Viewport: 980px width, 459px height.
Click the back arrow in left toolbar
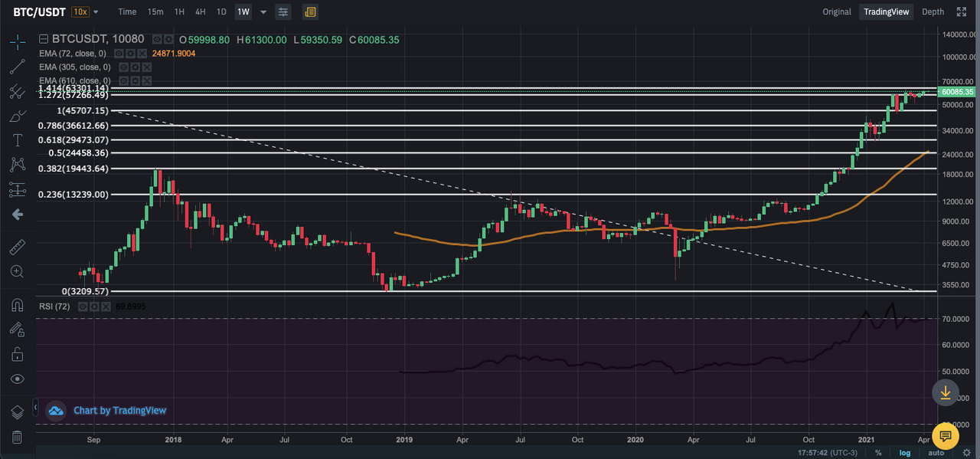point(17,215)
